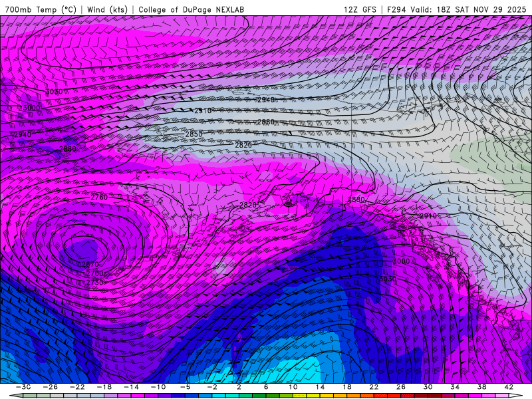Click the positive 10 temperature scale label
This screenshot has height=399, width=532.
(293, 387)
